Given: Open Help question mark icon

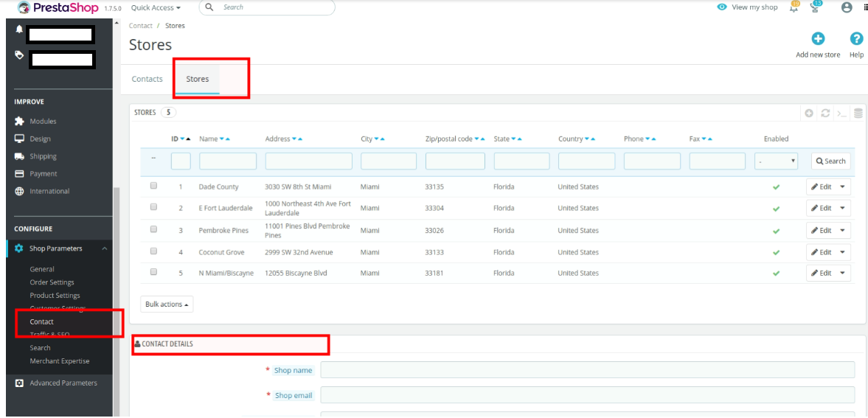Looking at the screenshot, I should [856, 39].
